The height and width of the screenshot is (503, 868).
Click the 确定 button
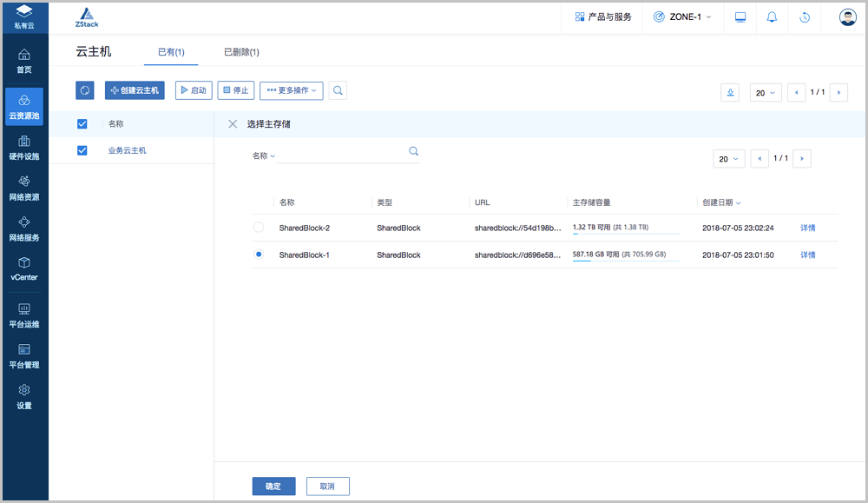pyautogui.click(x=273, y=486)
